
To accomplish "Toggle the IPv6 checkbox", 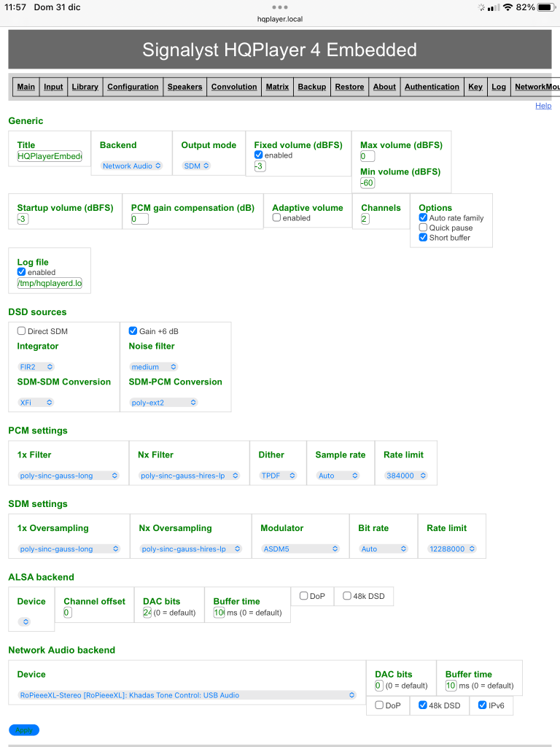I will (x=482, y=705).
